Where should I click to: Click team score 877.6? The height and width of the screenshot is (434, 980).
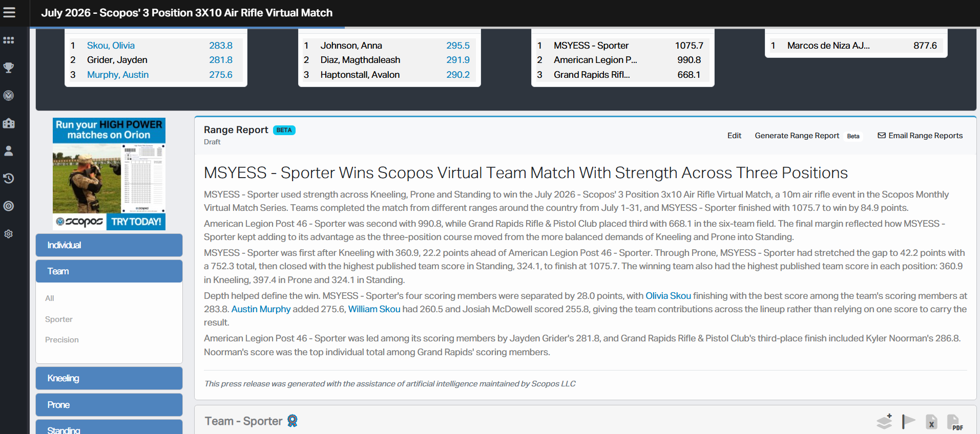click(925, 46)
